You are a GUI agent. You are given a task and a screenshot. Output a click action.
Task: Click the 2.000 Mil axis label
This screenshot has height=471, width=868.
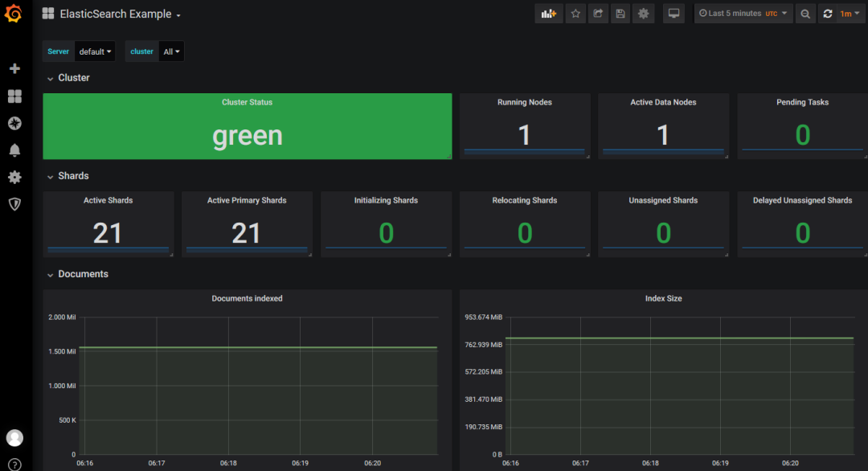pos(62,317)
